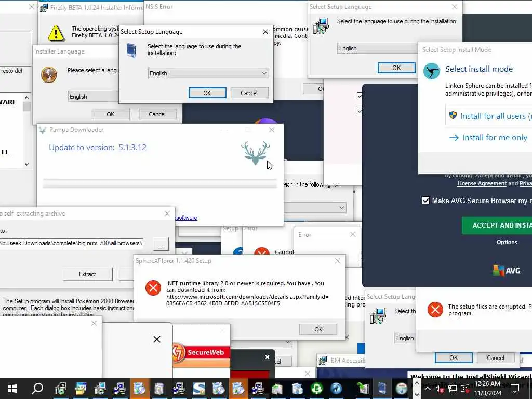This screenshot has width=532, height=399.
Task: Click Cancel in bottom-right Select Setup Lang dialog
Action: 495,358
